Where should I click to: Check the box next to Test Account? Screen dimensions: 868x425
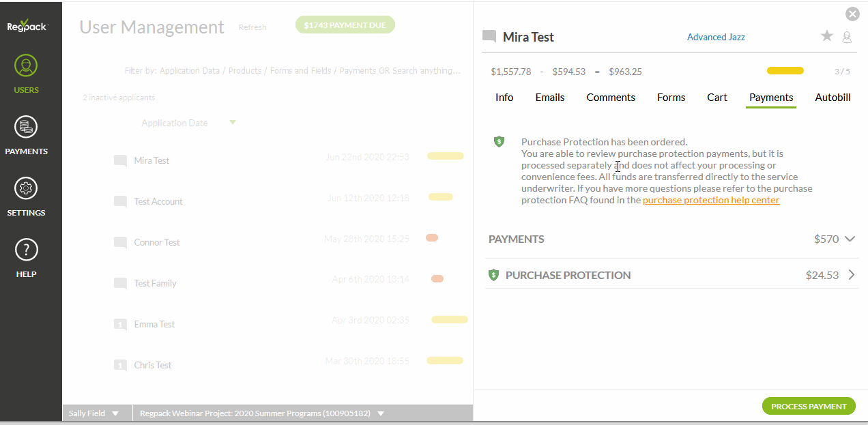(119, 201)
